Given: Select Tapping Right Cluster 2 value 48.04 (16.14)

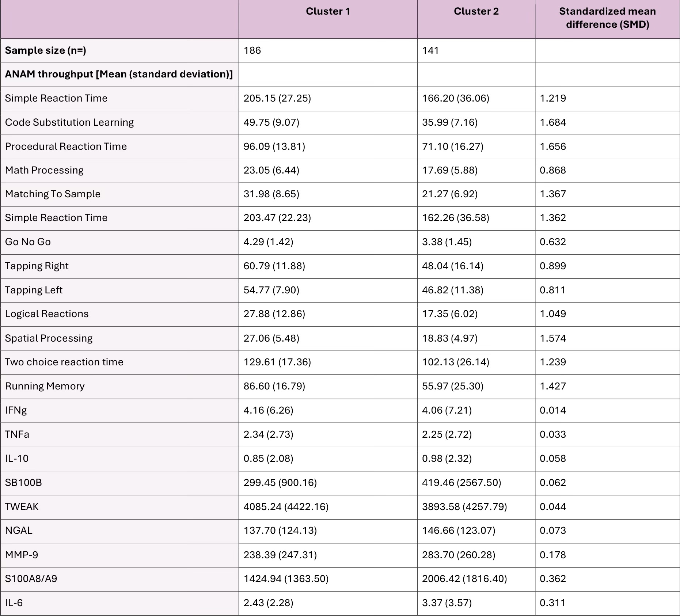Looking at the screenshot, I should pyautogui.click(x=452, y=266).
